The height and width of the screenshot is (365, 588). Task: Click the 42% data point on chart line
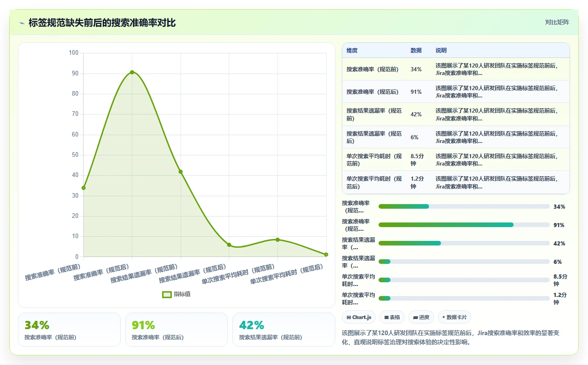(x=181, y=172)
